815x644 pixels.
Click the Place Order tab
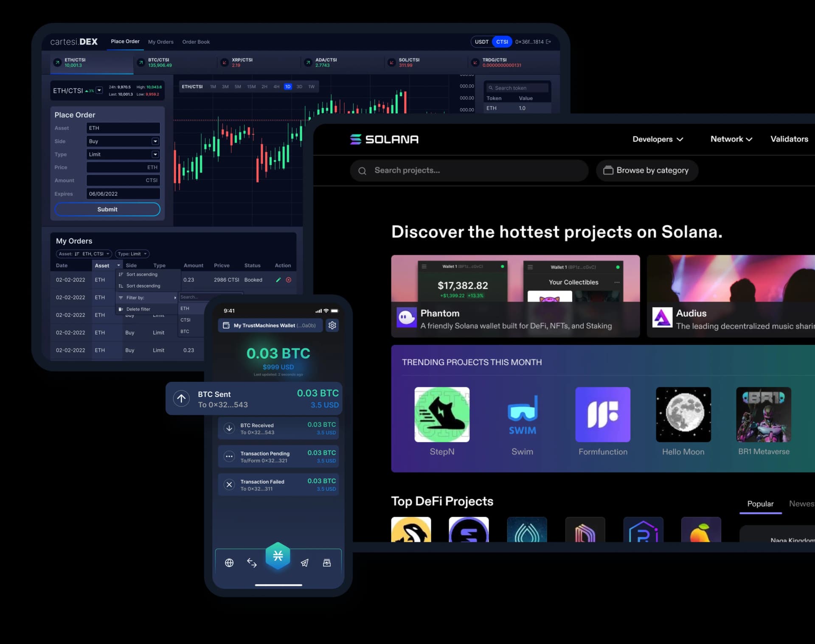[x=125, y=41]
